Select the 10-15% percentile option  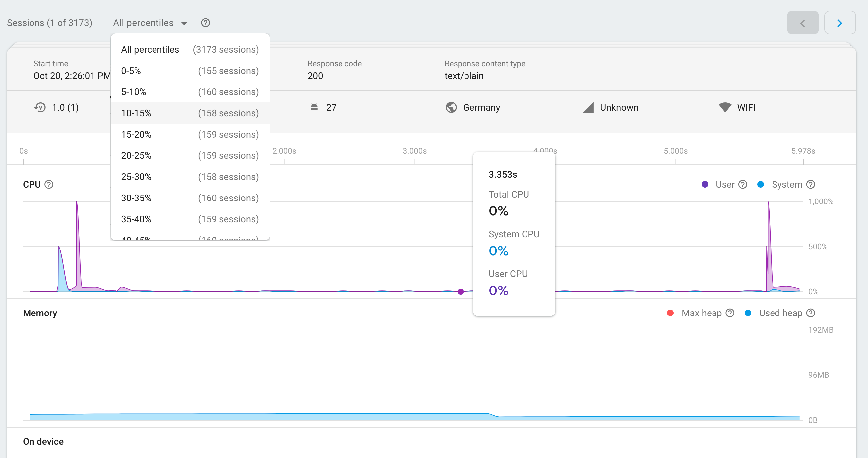(190, 113)
